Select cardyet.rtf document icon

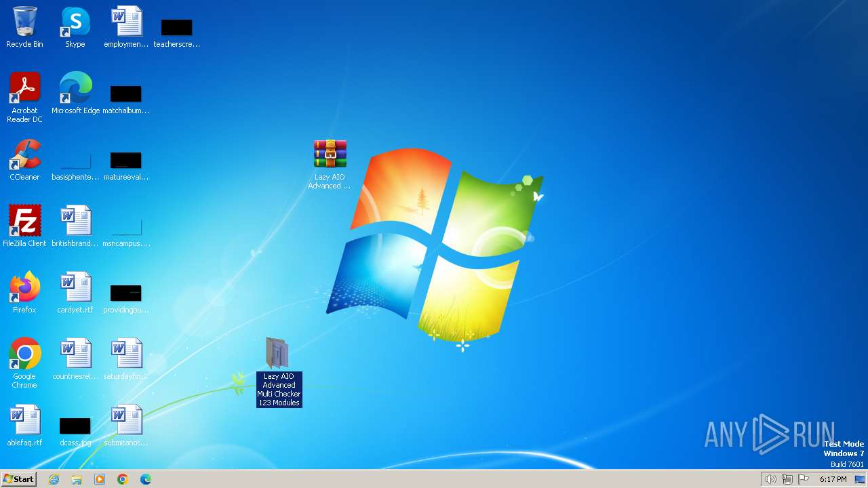[x=75, y=293]
